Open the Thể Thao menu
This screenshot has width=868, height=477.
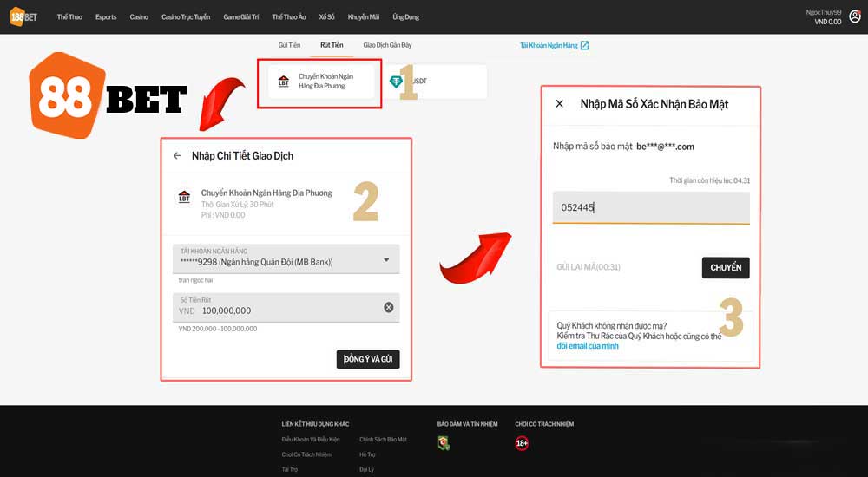[x=69, y=17]
